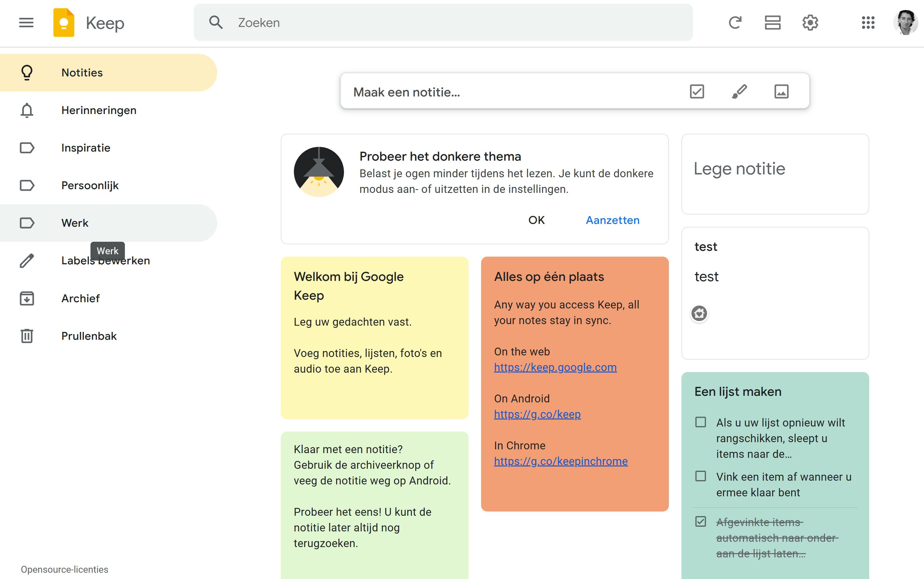Create a new list with checkbox icon
The image size is (924, 579).
click(x=697, y=91)
